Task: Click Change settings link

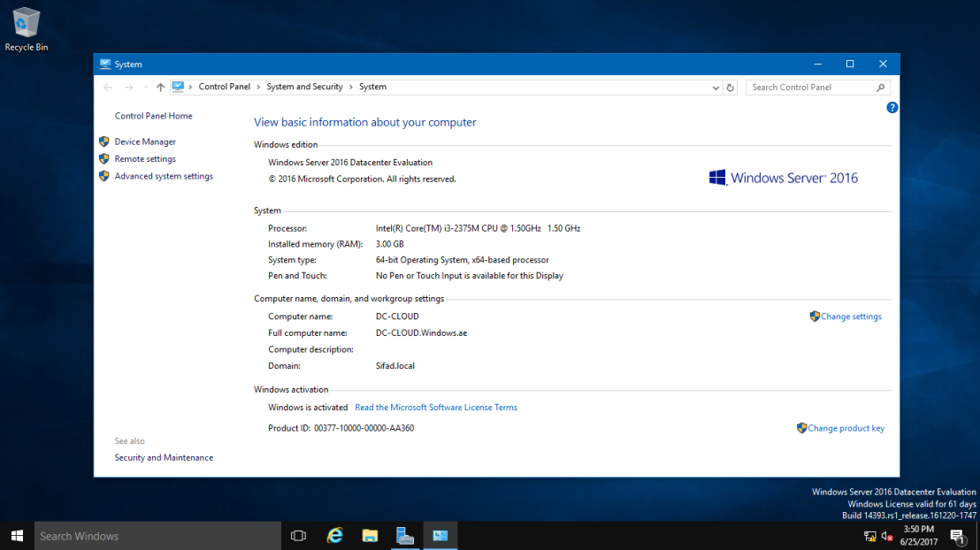Action: coord(851,317)
